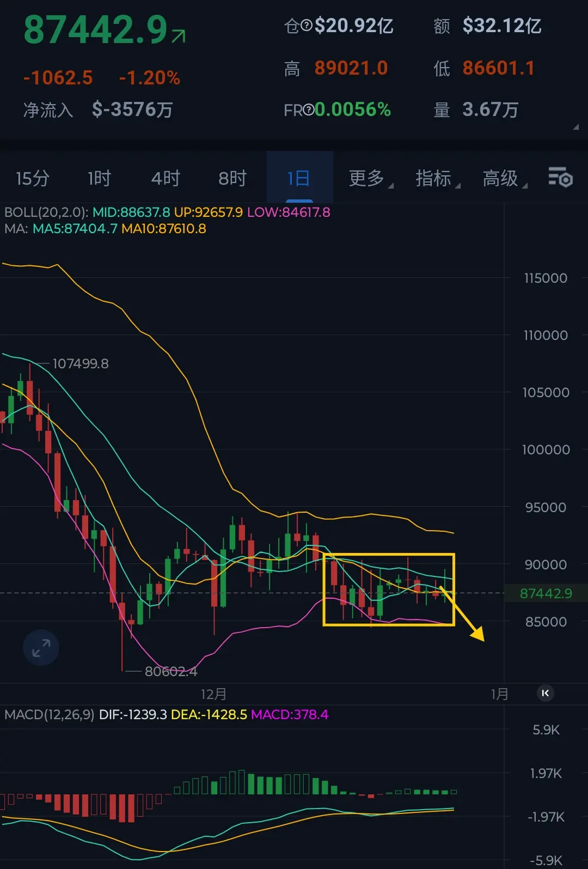Tap the funding rate 0.0056% value
This screenshot has height=869, width=588.
click(353, 110)
